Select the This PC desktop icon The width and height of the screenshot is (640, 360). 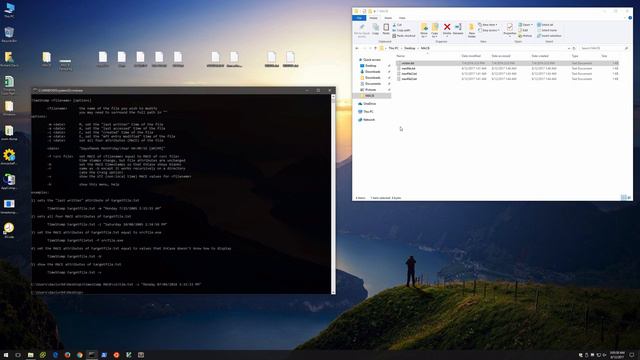pyautogui.click(x=9, y=10)
